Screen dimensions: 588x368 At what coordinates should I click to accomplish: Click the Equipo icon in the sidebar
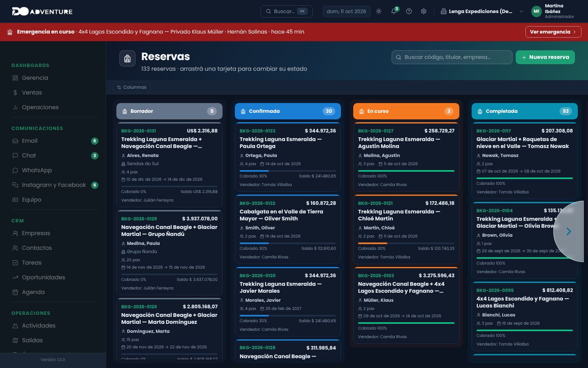[15, 200]
